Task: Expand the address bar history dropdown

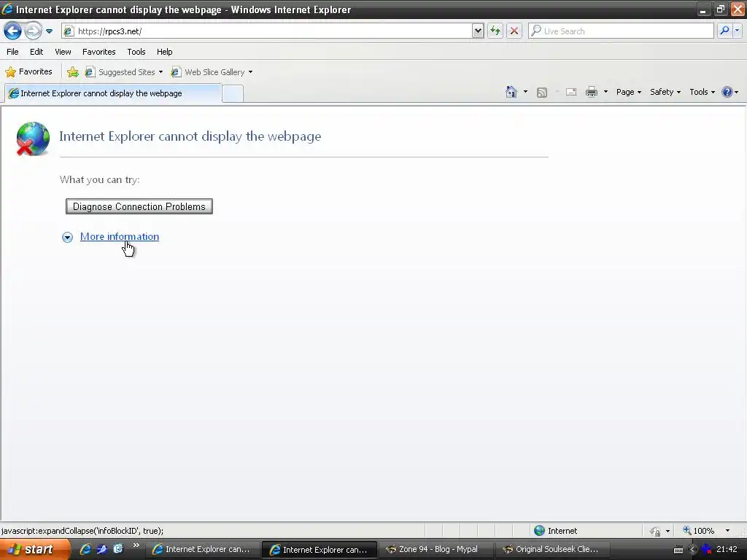Action: tap(478, 31)
